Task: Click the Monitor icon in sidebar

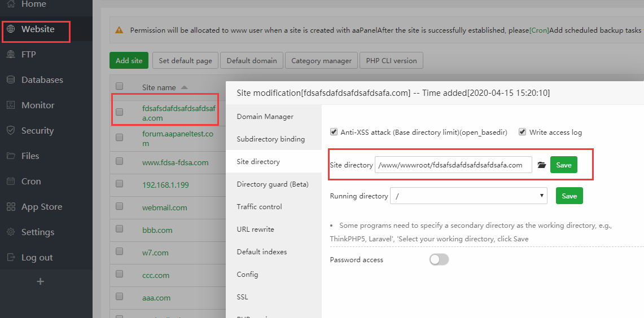Action: [11, 105]
